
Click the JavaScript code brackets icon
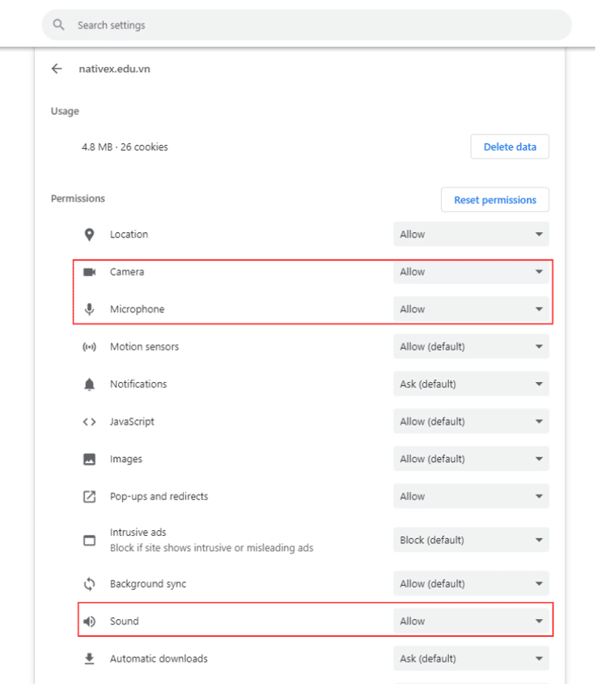pos(90,422)
